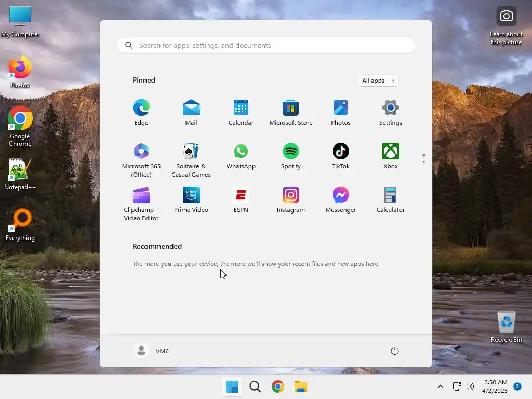This screenshot has width=532, height=399.
Task: Open the Calculator app
Action: 391,200
